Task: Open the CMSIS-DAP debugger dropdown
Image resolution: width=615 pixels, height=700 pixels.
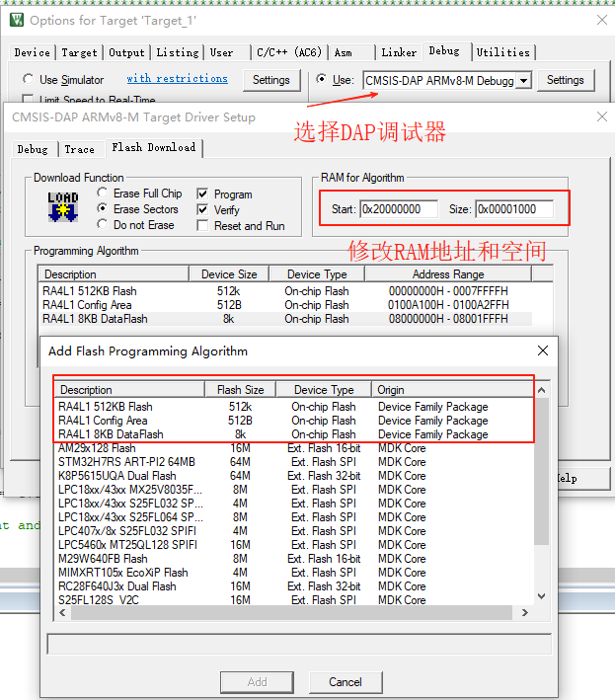Action: (524, 81)
